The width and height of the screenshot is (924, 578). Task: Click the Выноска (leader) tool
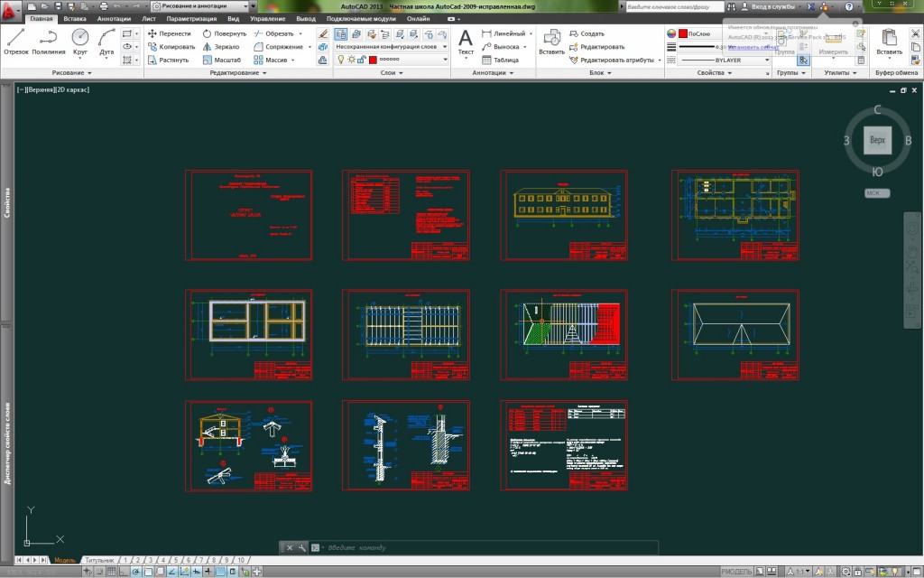tap(501, 47)
